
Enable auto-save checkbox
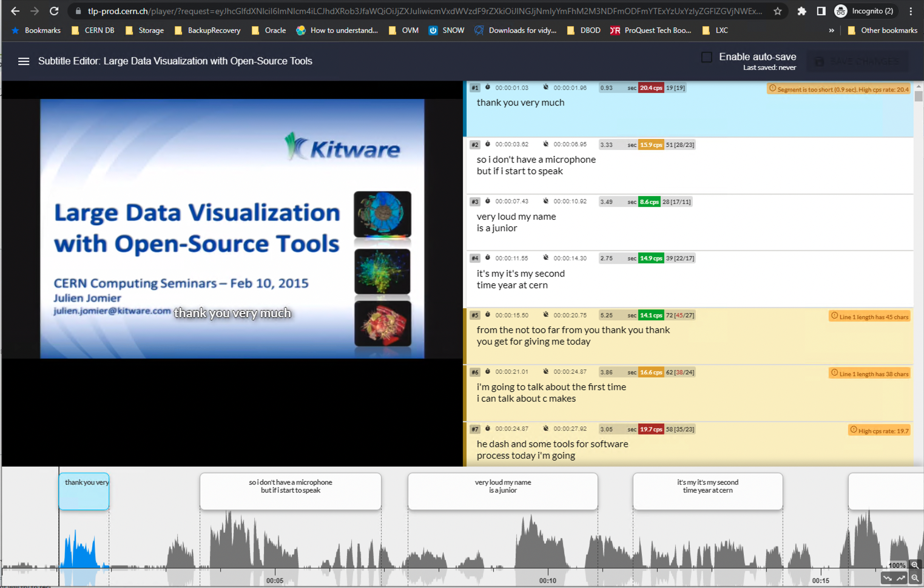point(707,57)
